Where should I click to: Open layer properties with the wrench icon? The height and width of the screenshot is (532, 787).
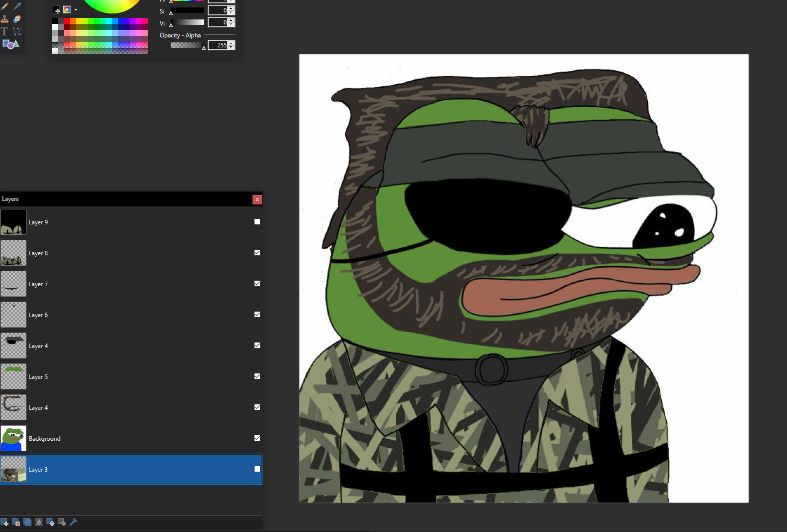(x=73, y=522)
